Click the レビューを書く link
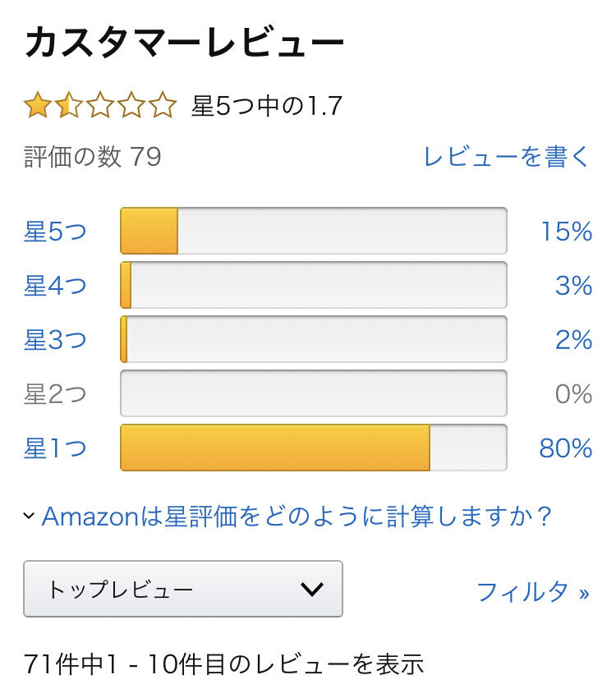 (507, 157)
